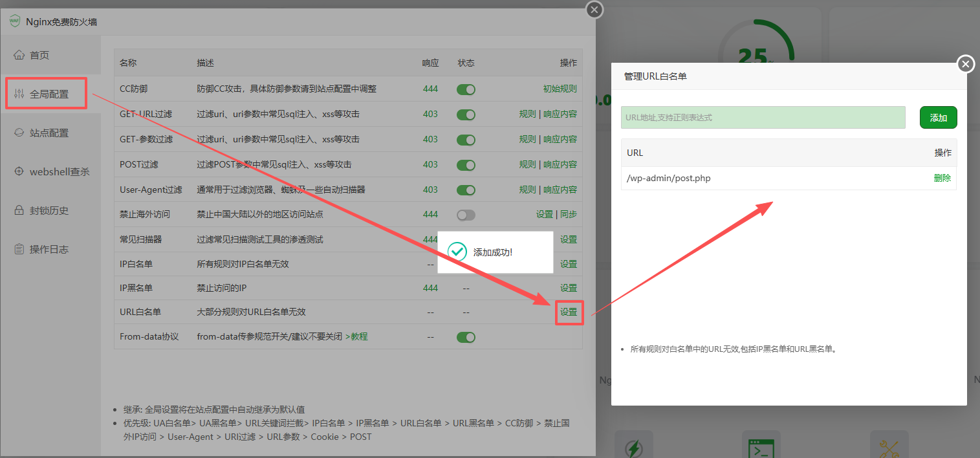Click the clipboard icon beside 操作日志

pyautogui.click(x=19, y=249)
